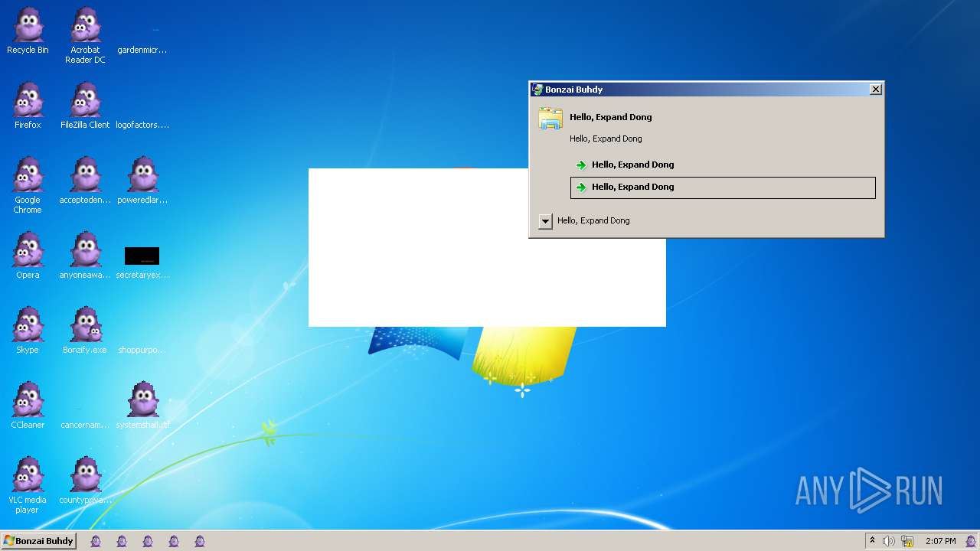
Task: Select the VLC media player icon
Action: tap(28, 485)
